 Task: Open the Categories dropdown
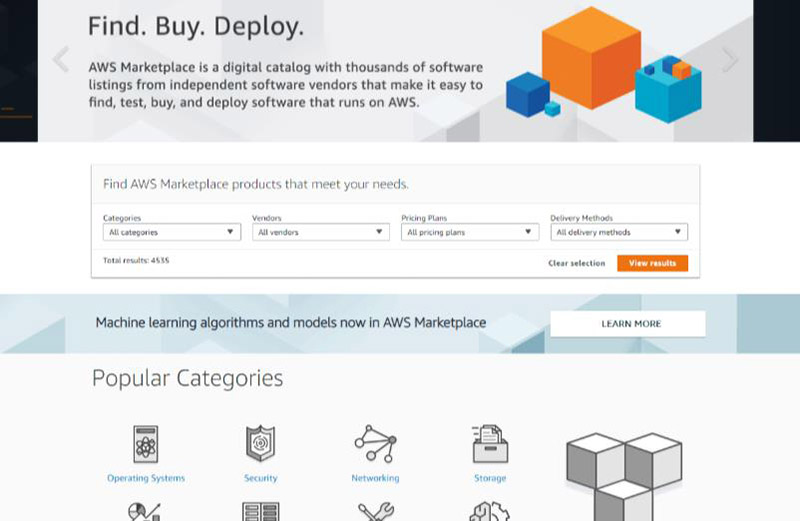point(172,232)
